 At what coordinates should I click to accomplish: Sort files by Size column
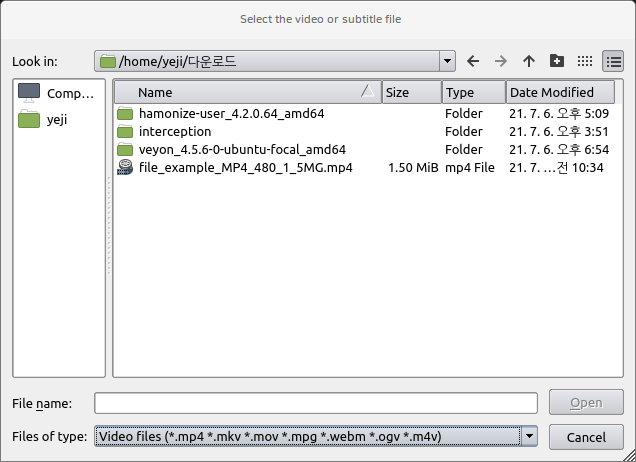(x=410, y=92)
